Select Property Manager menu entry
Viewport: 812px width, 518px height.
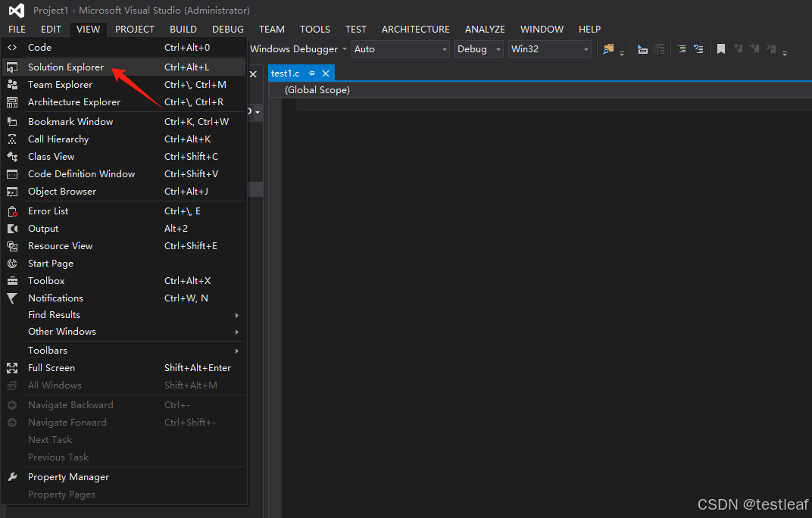123,477
